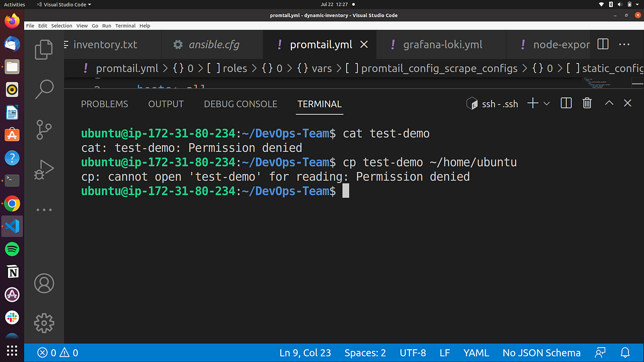Open Ubuntu Software from the dock
This screenshot has width=644, height=362.
pos(12,135)
